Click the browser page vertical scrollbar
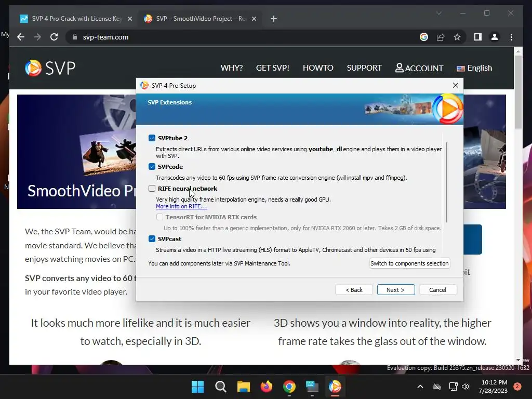The height and width of the screenshot is (399, 532). point(518,91)
